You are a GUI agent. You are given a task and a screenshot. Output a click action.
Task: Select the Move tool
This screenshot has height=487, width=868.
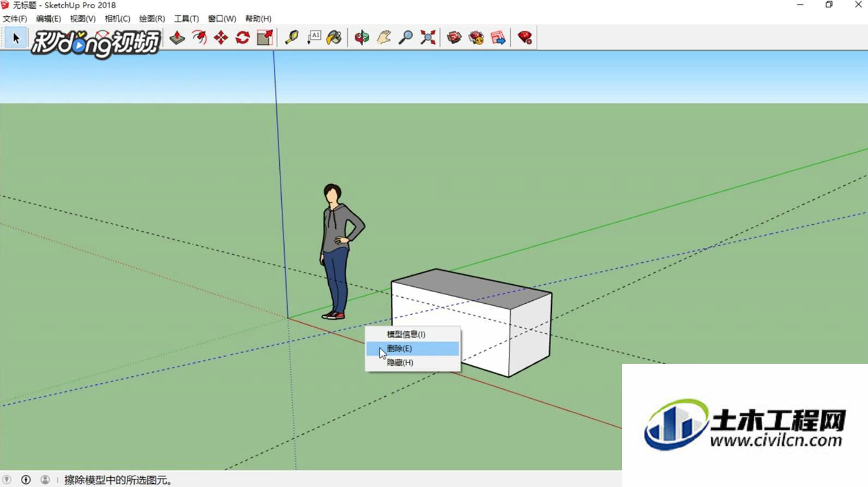221,38
